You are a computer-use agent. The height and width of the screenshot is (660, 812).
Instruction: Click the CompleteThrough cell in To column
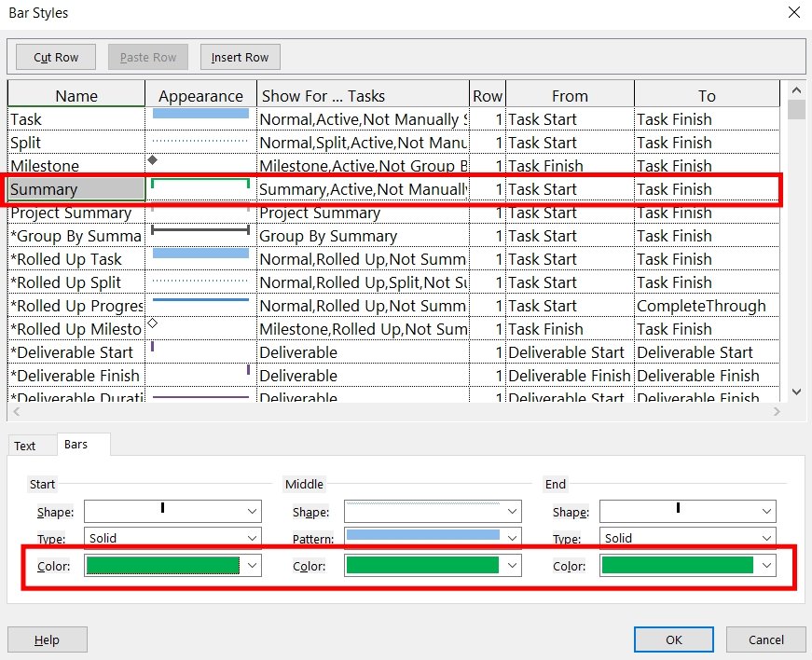pyautogui.click(x=707, y=306)
